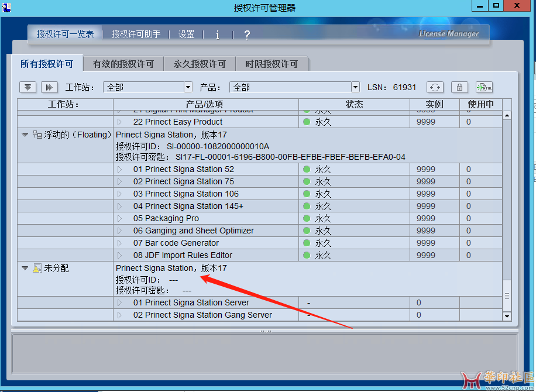Expand row 05 Packaging Pro

(119, 218)
